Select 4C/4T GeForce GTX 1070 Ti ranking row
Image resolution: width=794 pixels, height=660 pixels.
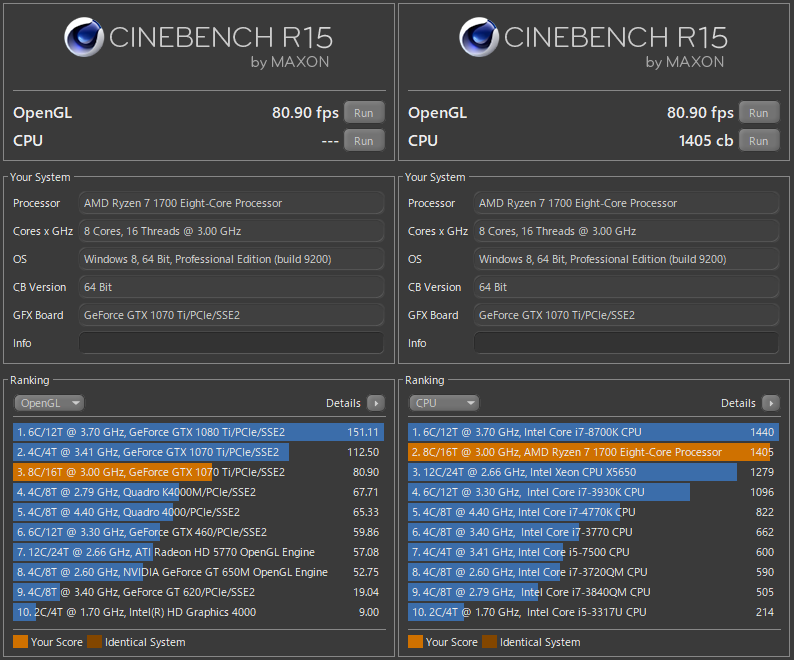pyautogui.click(x=198, y=452)
